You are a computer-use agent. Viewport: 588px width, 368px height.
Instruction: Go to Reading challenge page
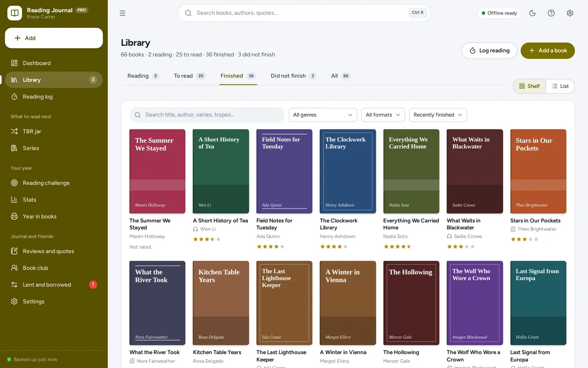(x=54, y=183)
